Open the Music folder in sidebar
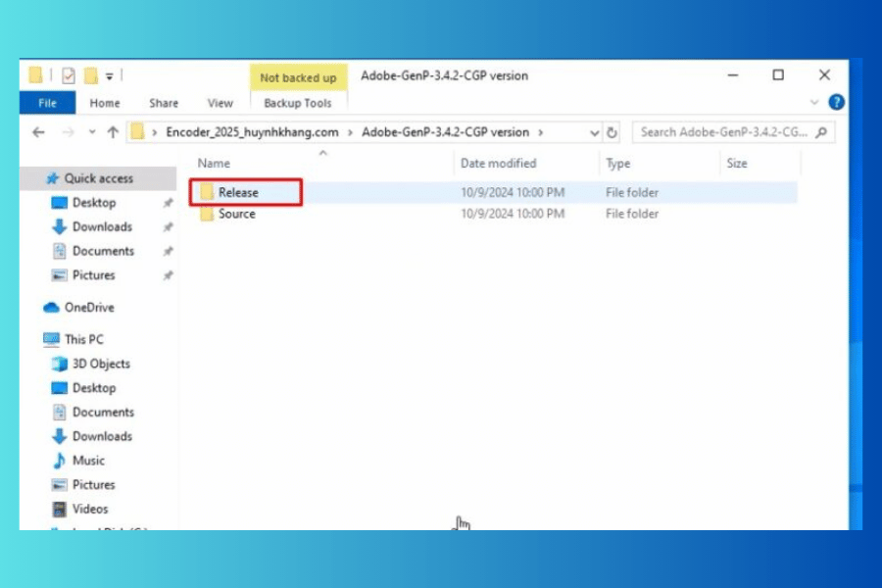The image size is (882, 588). [88, 461]
